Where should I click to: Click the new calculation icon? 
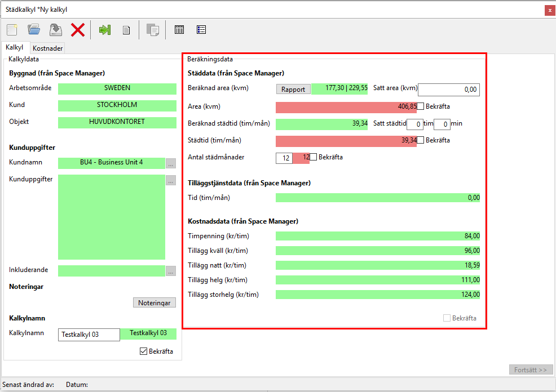click(12, 30)
